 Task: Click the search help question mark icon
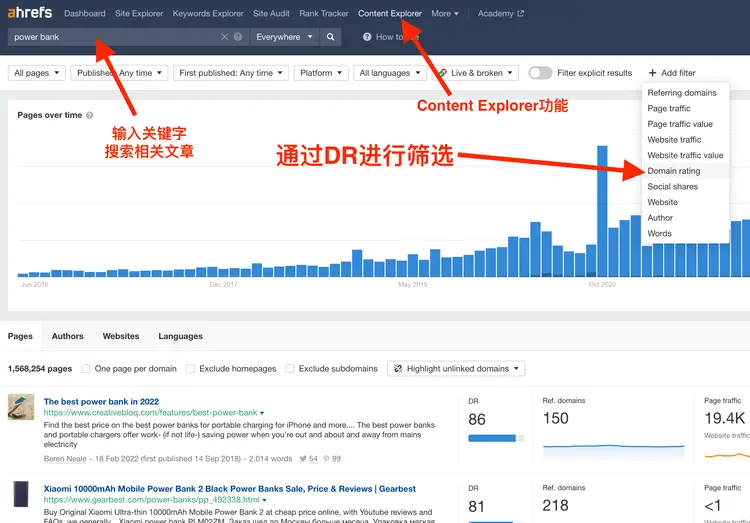point(238,37)
